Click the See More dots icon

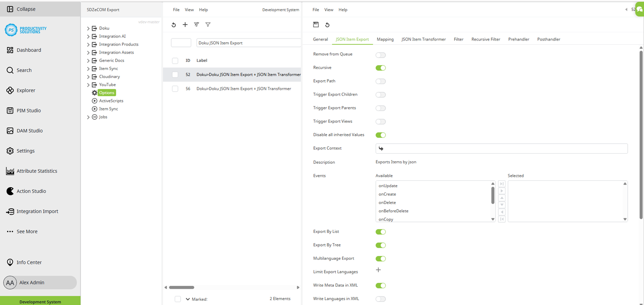tap(10, 232)
